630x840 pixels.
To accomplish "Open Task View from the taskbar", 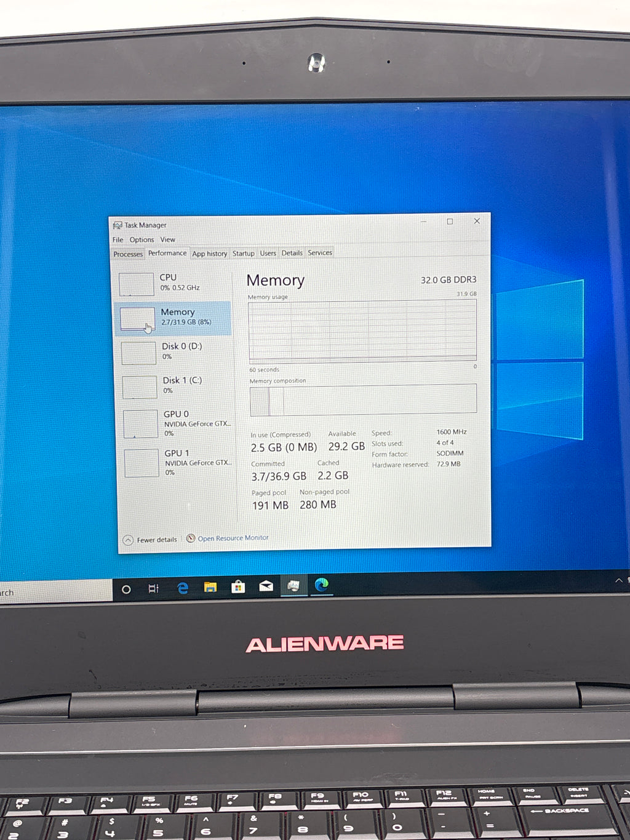I will click(x=154, y=589).
